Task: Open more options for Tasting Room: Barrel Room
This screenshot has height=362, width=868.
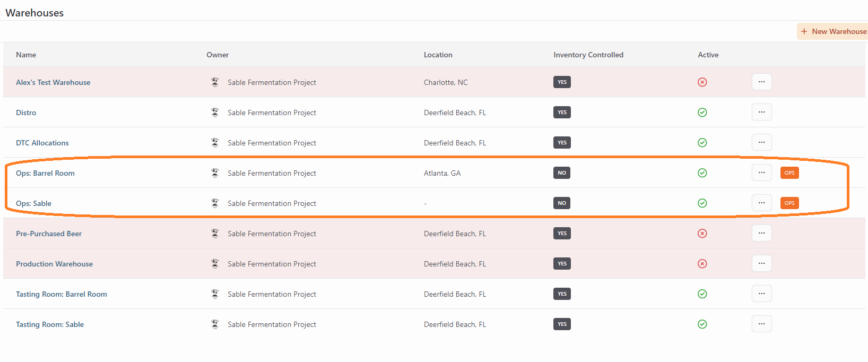Action: click(x=761, y=294)
